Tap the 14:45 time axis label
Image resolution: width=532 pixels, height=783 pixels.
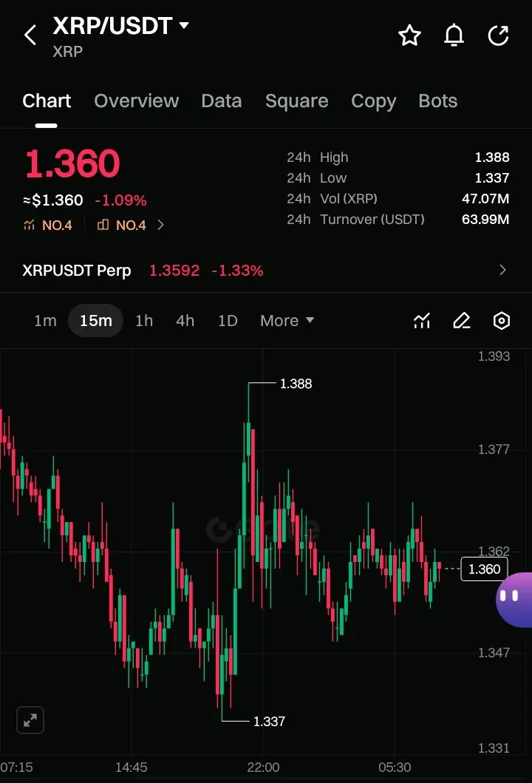132,767
